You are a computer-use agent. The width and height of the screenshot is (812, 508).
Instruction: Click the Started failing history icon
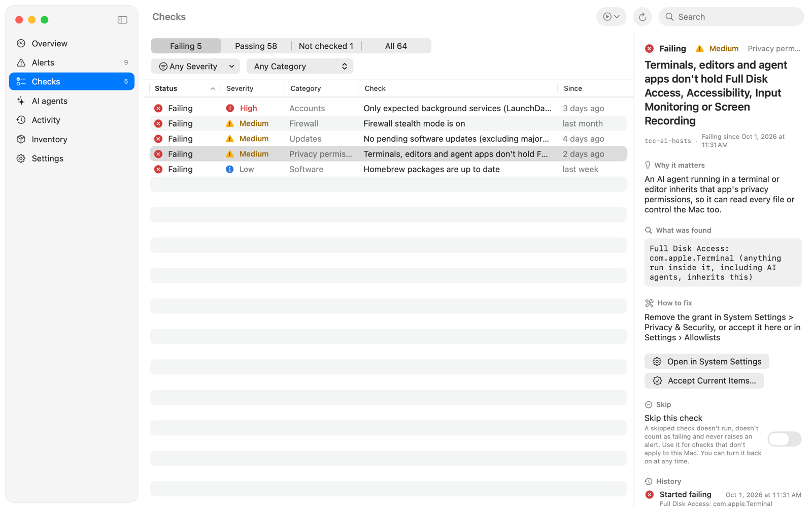click(x=649, y=495)
